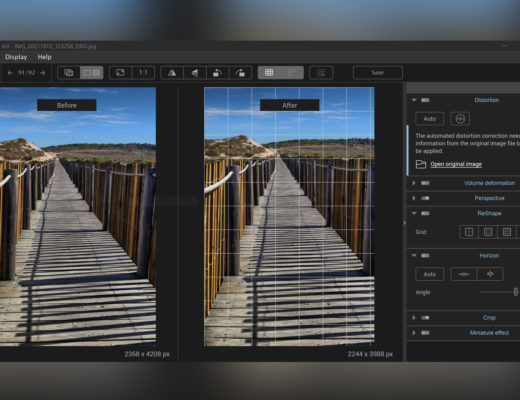Open the Help menu
Screen dimensions: 520x400
tap(44, 57)
